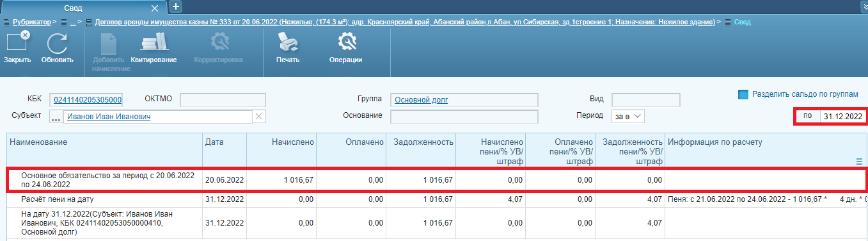Enable Разделить сальдо по группам checkbox
Viewport: 868px width, 241px height.
(743, 94)
